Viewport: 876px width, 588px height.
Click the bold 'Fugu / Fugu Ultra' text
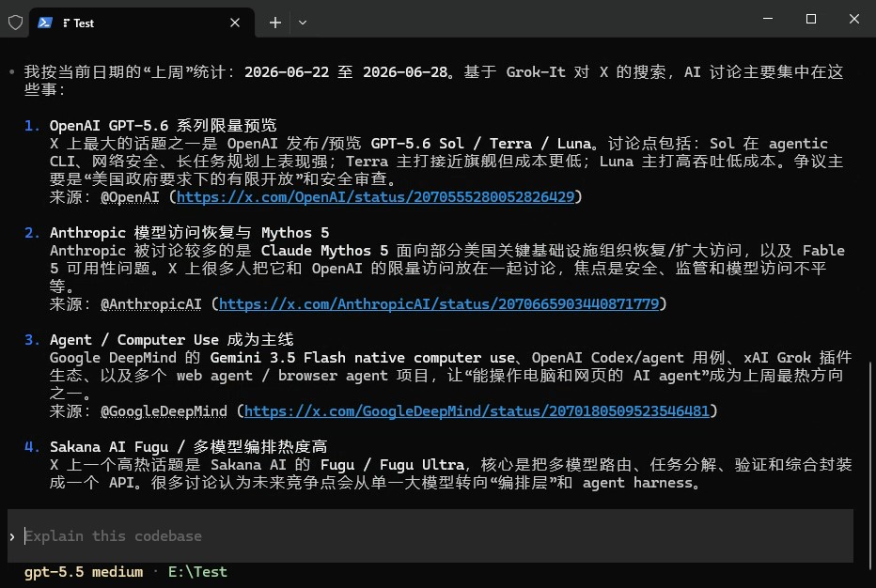coord(392,465)
